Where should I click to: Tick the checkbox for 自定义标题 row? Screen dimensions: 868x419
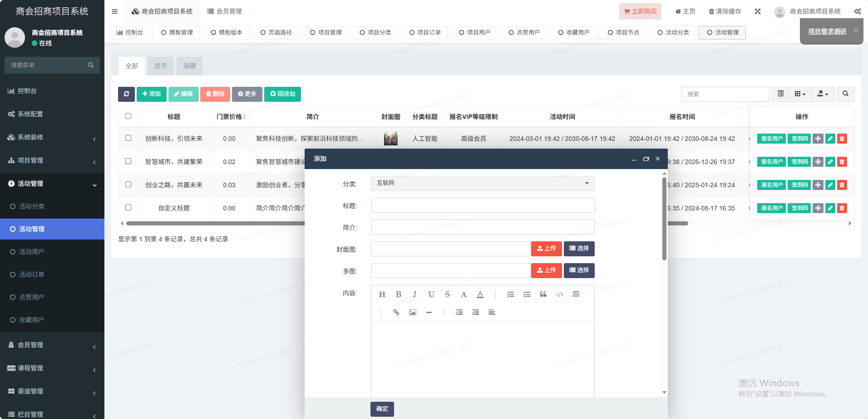coord(128,208)
